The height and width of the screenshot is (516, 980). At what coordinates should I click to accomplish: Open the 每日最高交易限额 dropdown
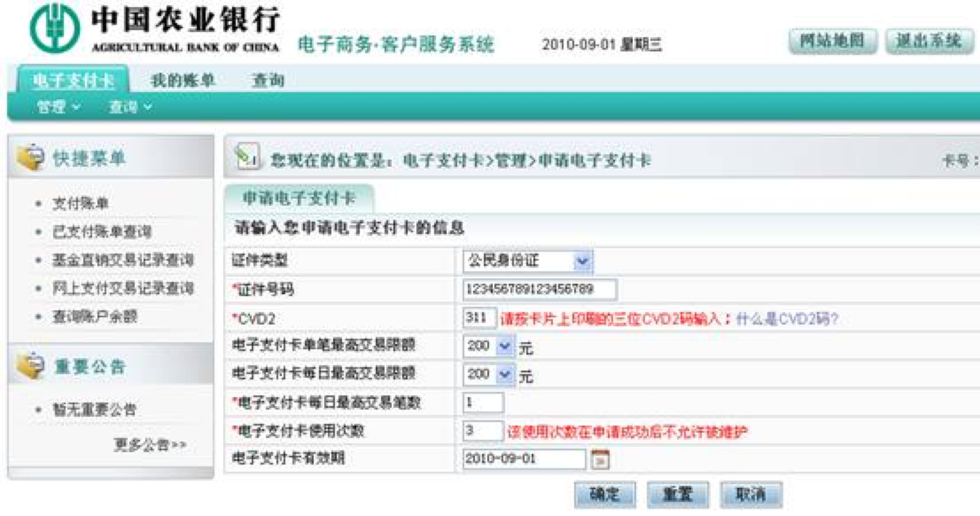488,374
